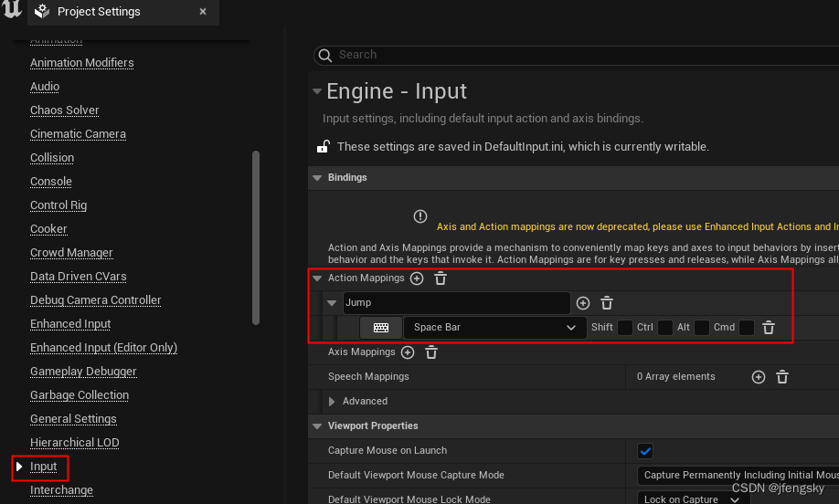This screenshot has width=839, height=504.
Task: Delete all Action Mappings with trash icon
Action: [441, 278]
